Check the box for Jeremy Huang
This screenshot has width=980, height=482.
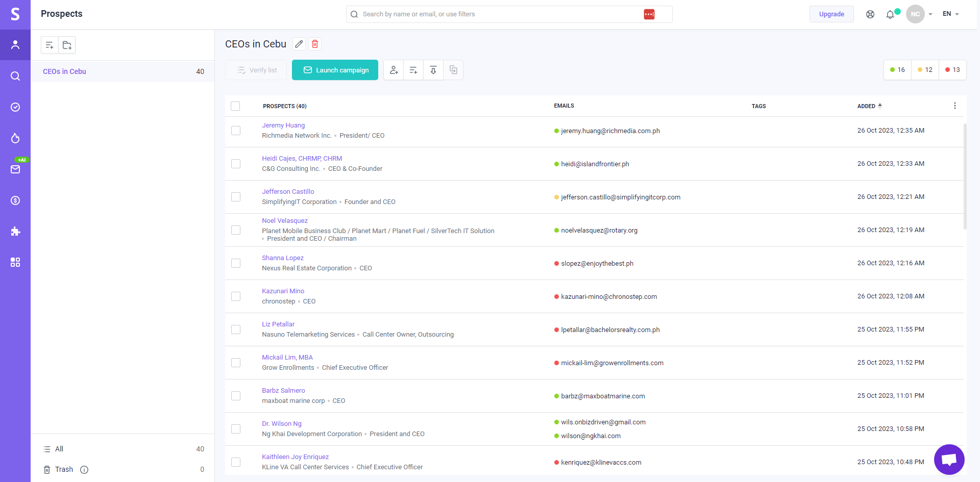pos(236,131)
